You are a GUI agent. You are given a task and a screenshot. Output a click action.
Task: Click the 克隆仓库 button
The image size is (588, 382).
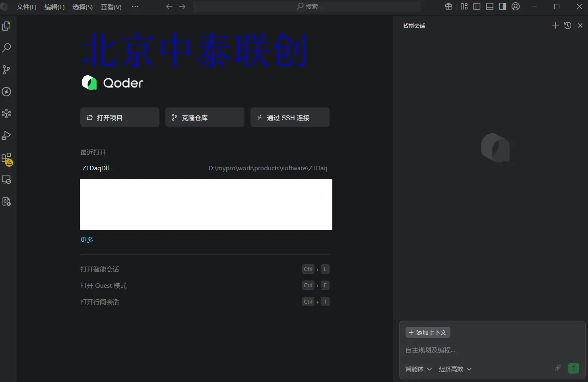[204, 117]
